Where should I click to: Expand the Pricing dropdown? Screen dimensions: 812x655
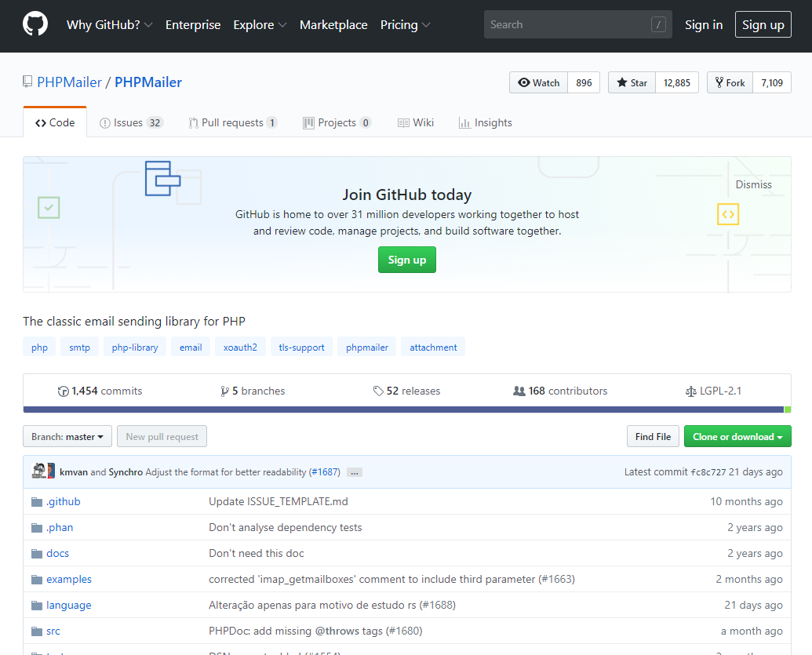coord(405,25)
